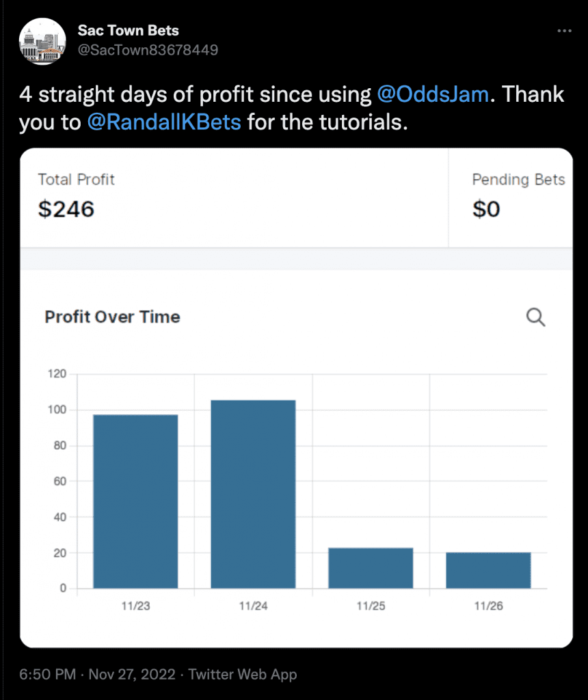Click the Sac Town Bets display name
The height and width of the screenshot is (700, 588).
(x=128, y=30)
